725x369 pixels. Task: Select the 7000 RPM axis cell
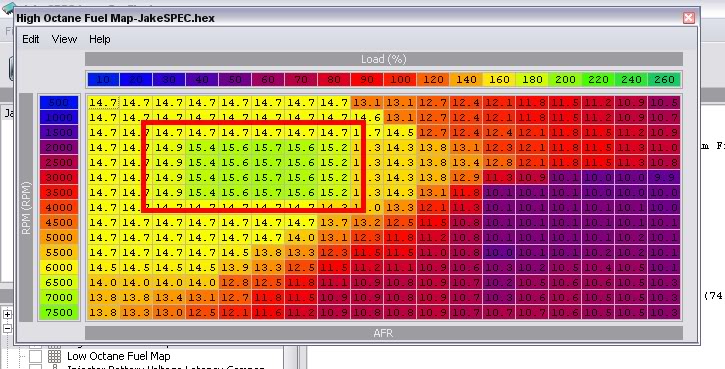(x=59, y=297)
